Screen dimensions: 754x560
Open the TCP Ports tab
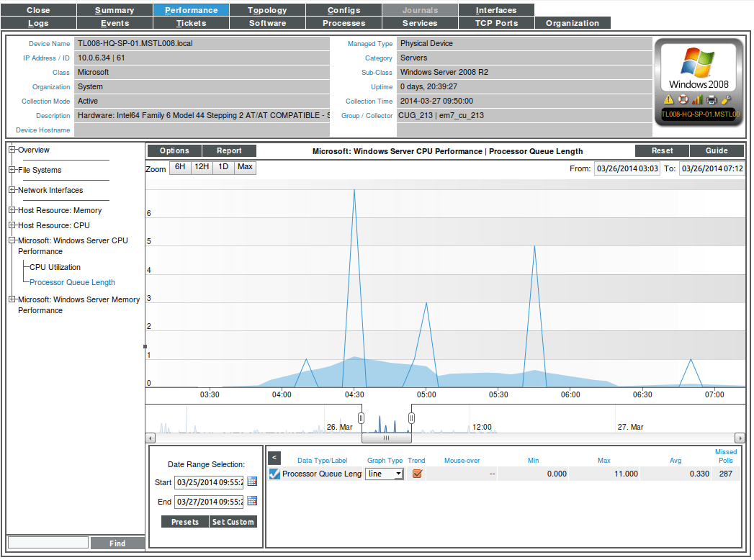[x=496, y=22]
